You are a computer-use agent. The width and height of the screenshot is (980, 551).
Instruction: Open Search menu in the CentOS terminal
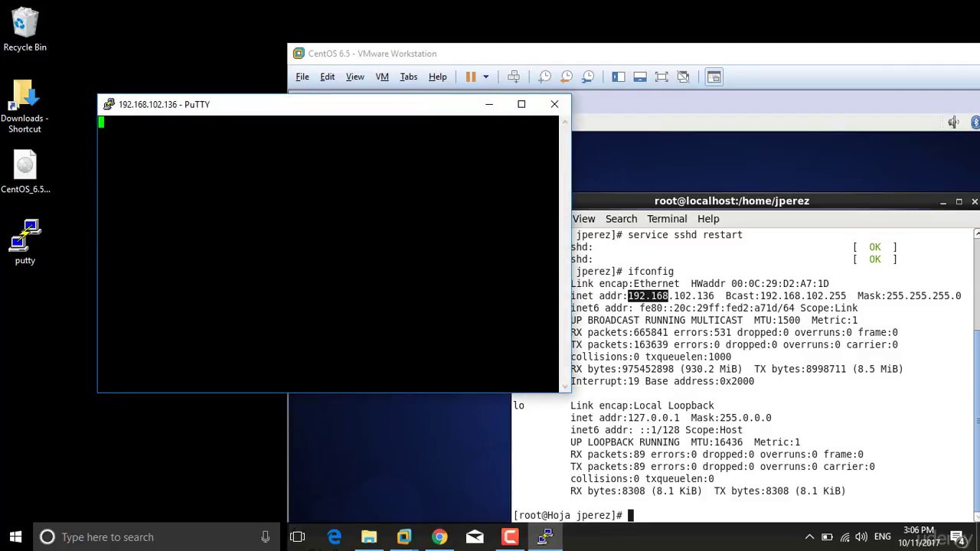pos(621,219)
